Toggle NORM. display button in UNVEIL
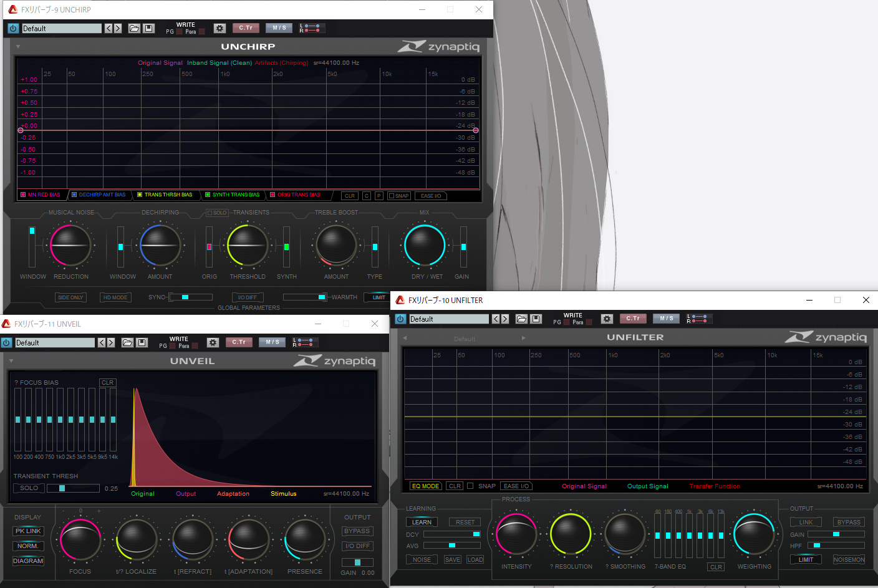878x588 pixels. coord(29,546)
